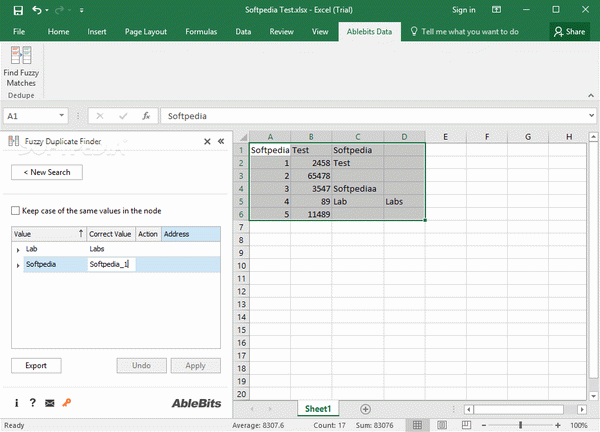Open the Formulas tab
This screenshot has height=432, width=600.
(x=201, y=32)
